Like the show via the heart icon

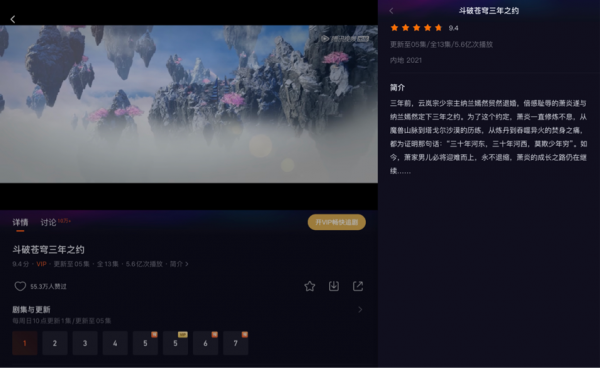coord(20,286)
